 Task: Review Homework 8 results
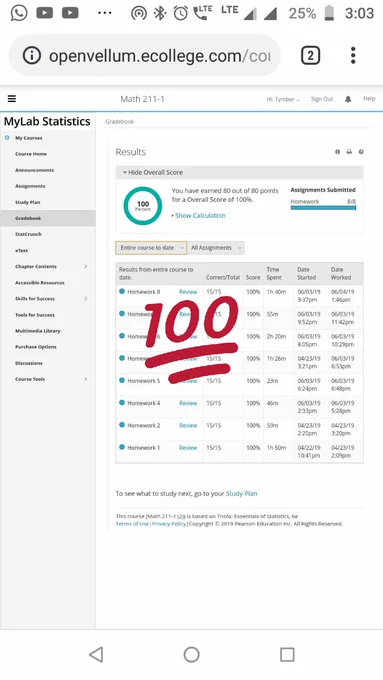(188, 292)
